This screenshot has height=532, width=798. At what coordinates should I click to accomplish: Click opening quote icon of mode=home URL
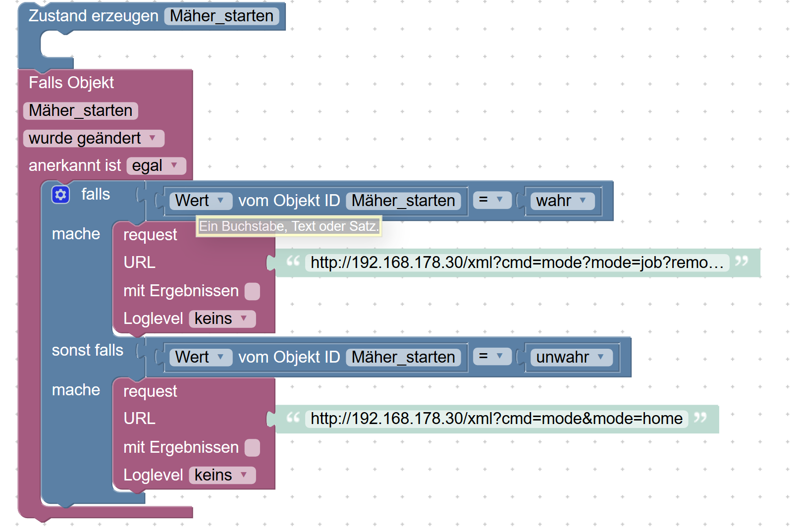tap(293, 418)
